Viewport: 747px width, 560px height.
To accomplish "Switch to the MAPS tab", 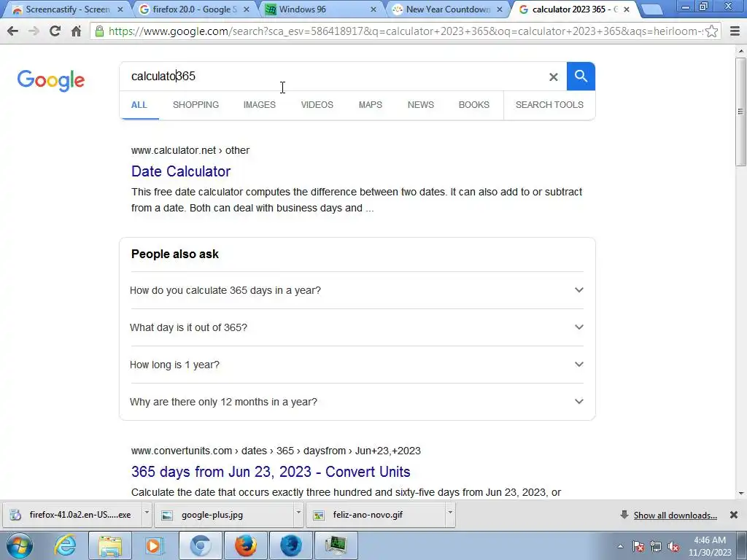I will click(370, 105).
